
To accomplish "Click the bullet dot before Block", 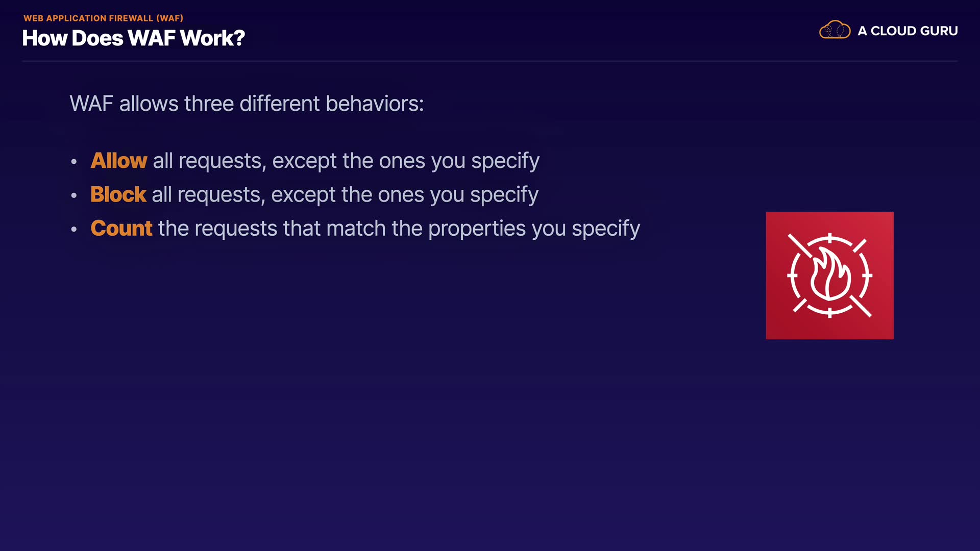I will (x=74, y=195).
